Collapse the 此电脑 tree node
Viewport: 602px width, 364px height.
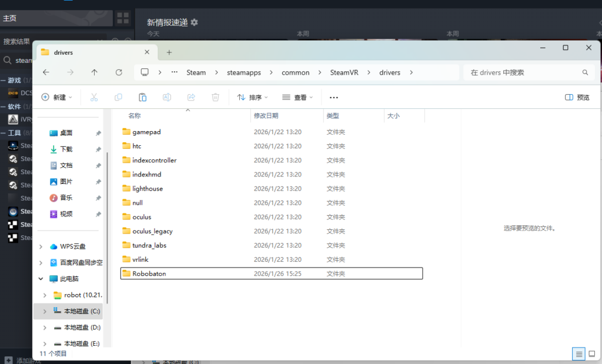[x=41, y=279]
